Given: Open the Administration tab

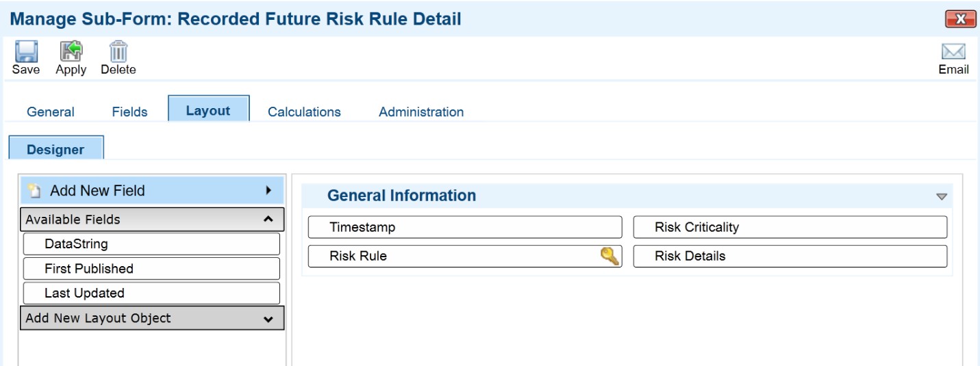Looking at the screenshot, I should pyautogui.click(x=421, y=112).
